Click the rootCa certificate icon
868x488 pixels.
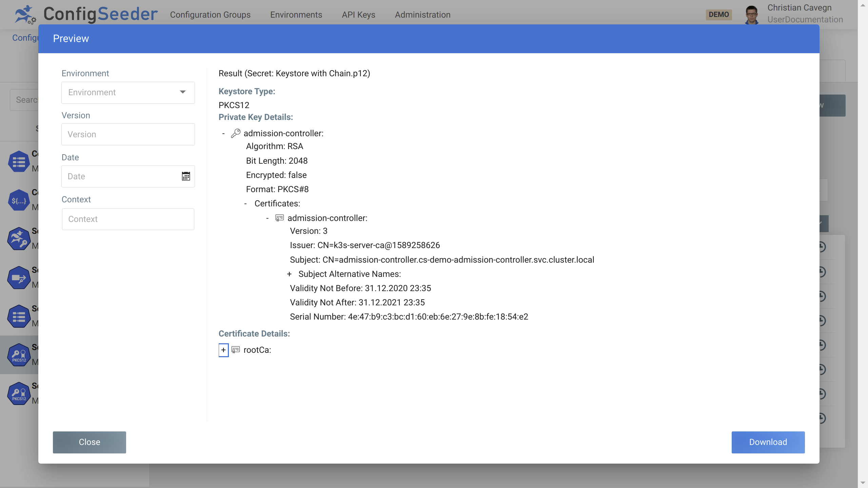(x=236, y=350)
